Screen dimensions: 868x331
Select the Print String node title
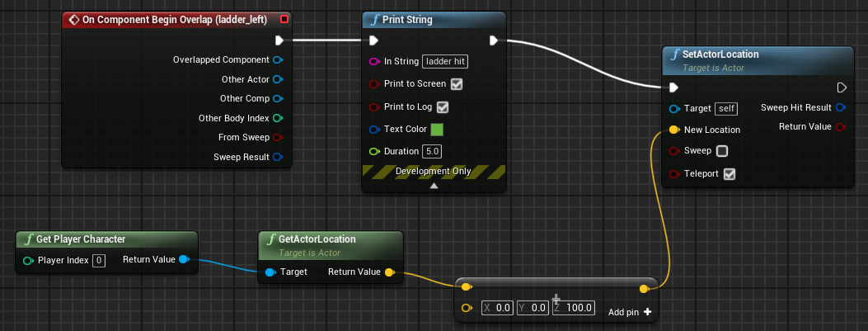(407, 20)
